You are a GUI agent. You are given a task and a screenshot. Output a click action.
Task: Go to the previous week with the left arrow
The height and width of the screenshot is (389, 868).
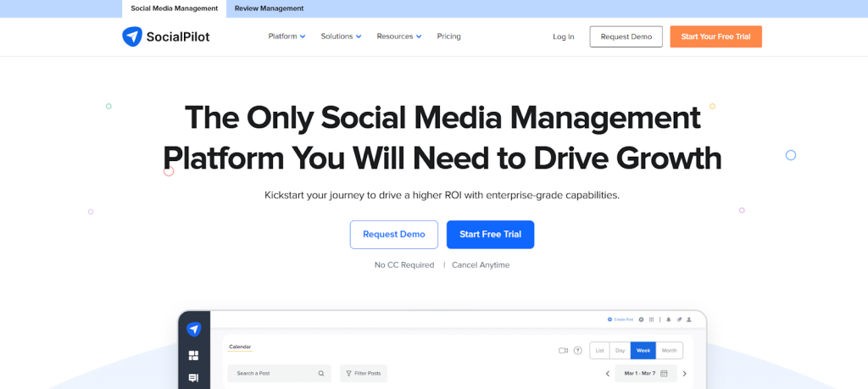(607, 374)
